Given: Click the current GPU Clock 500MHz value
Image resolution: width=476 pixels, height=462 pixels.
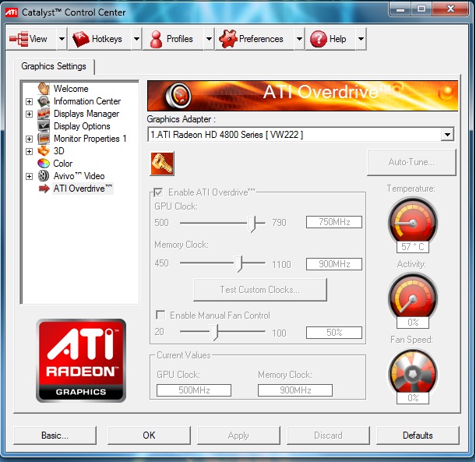Looking at the screenshot, I should [x=194, y=390].
